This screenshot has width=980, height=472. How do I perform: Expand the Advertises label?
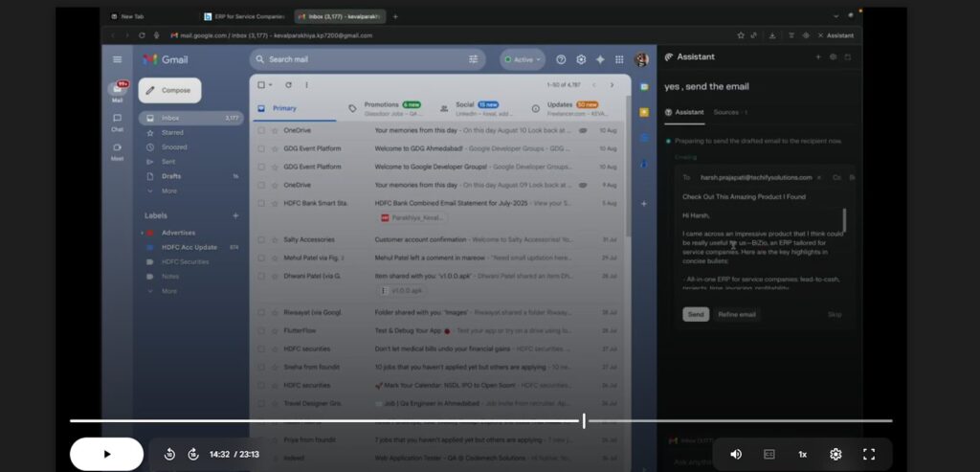tap(142, 233)
